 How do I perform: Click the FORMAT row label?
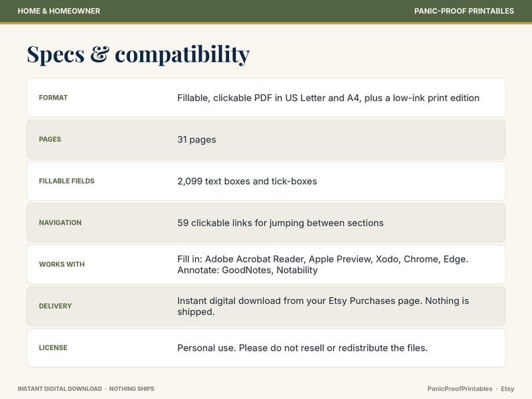(54, 98)
